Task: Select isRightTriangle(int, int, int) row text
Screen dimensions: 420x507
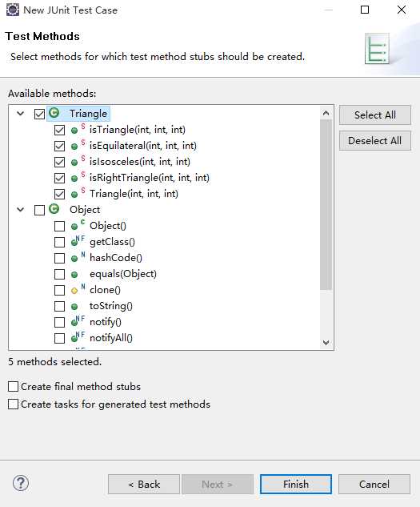Action: (150, 178)
